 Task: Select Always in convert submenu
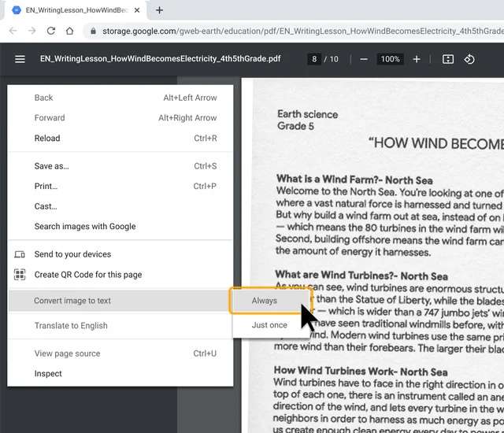pos(265,301)
